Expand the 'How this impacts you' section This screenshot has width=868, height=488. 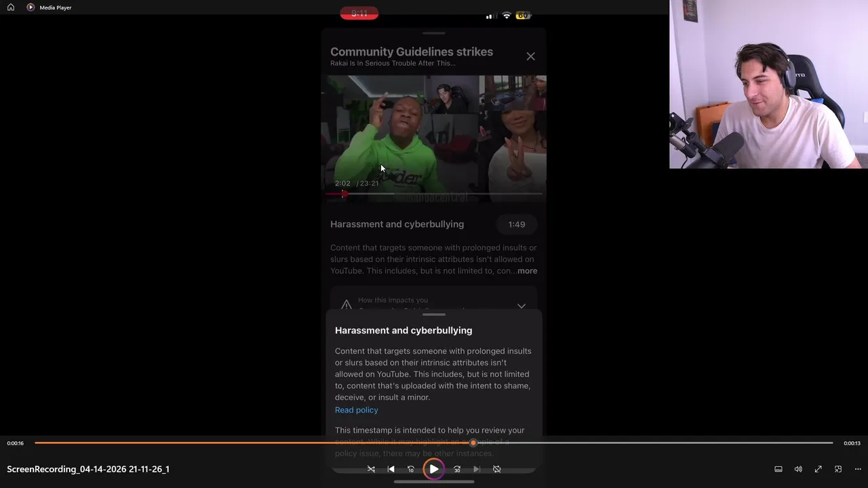(521, 306)
